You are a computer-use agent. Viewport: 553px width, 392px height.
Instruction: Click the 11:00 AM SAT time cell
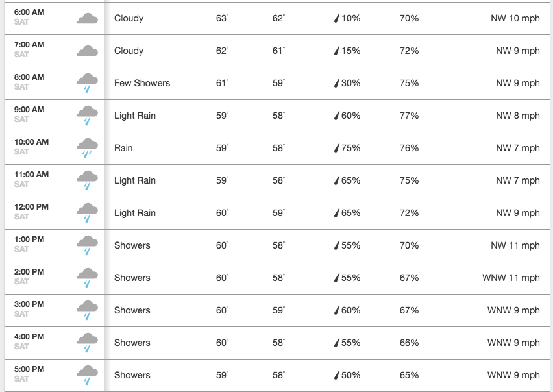[31, 179]
